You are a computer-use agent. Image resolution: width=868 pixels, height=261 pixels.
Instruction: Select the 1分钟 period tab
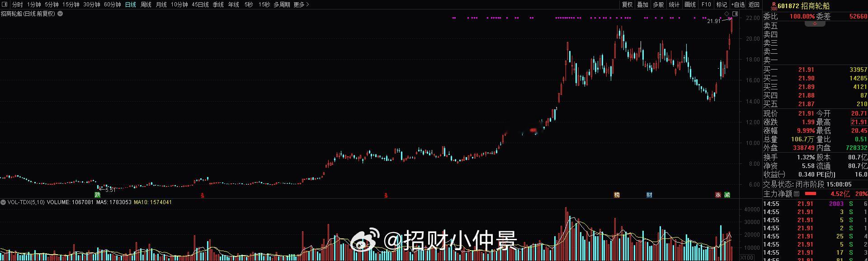(x=34, y=5)
